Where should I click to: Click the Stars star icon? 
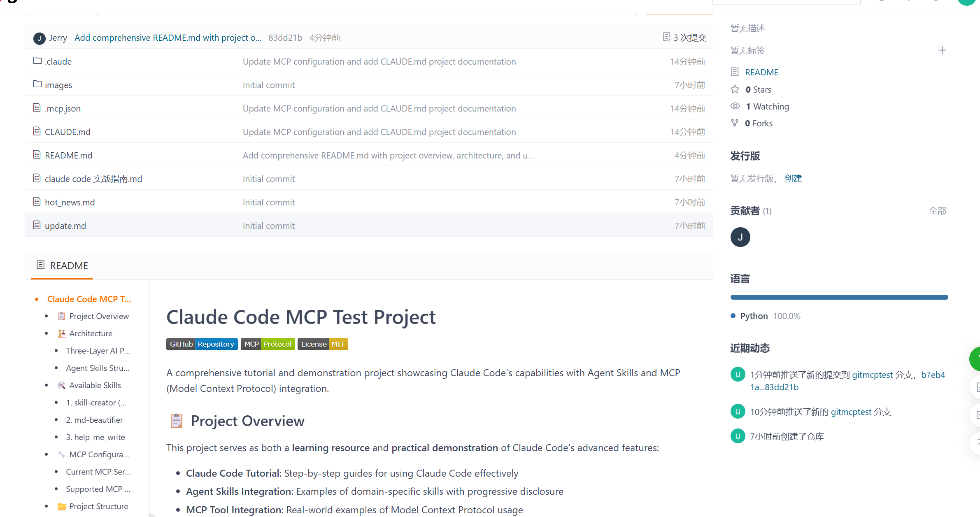[x=735, y=89]
